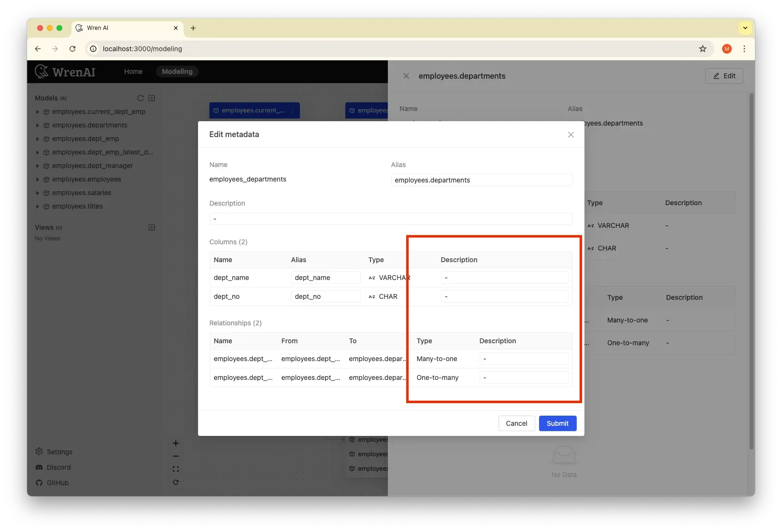Cancel the metadata edit

click(516, 423)
